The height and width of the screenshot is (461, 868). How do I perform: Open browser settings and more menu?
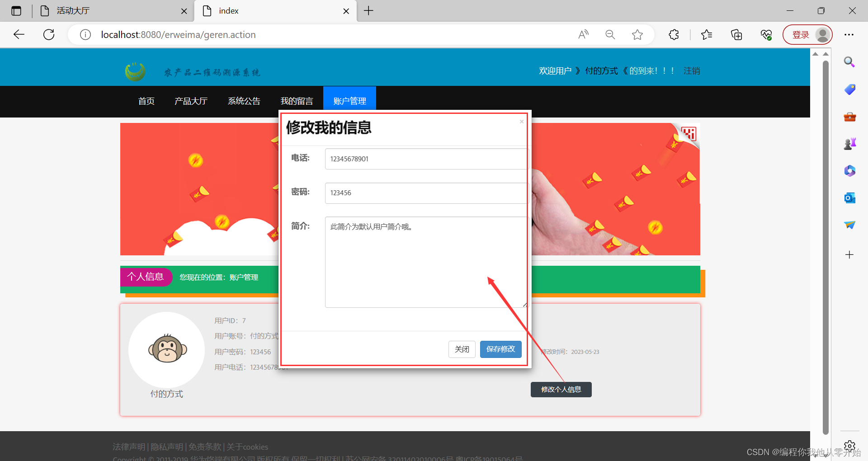[x=849, y=35]
